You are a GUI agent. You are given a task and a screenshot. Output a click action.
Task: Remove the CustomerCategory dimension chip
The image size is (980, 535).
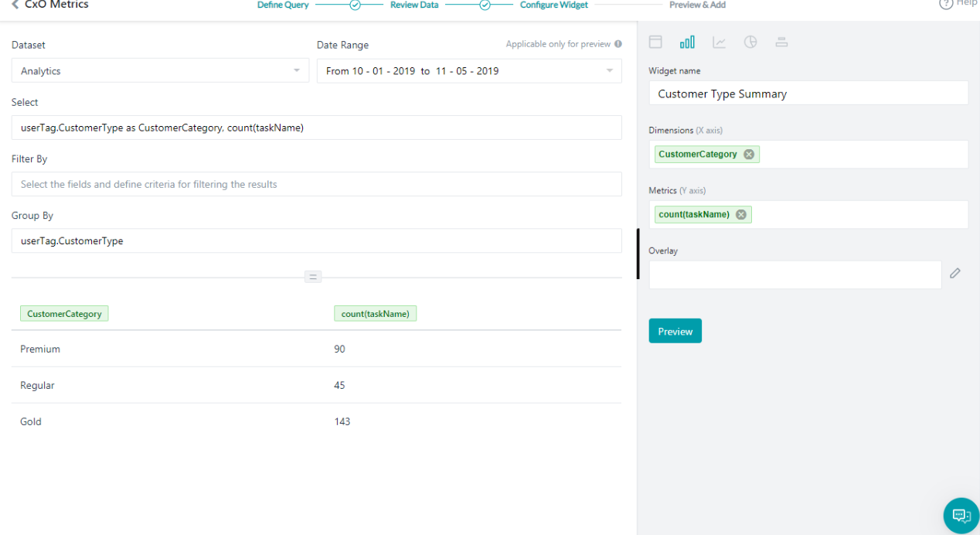tap(748, 154)
